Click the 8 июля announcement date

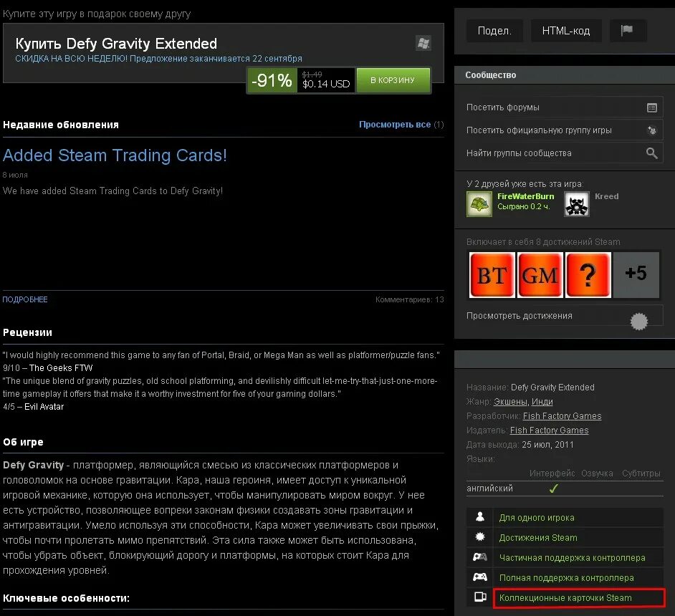click(x=15, y=175)
